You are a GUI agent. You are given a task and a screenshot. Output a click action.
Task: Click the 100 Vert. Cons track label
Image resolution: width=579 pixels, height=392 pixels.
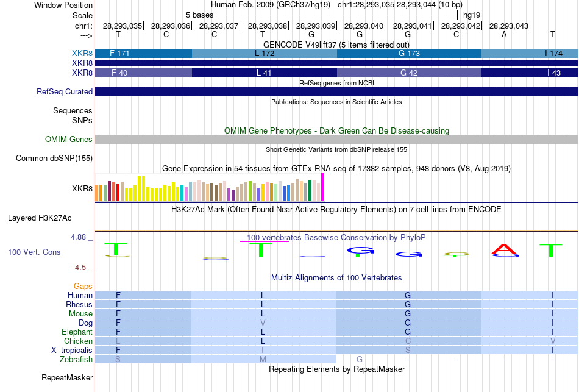click(34, 252)
